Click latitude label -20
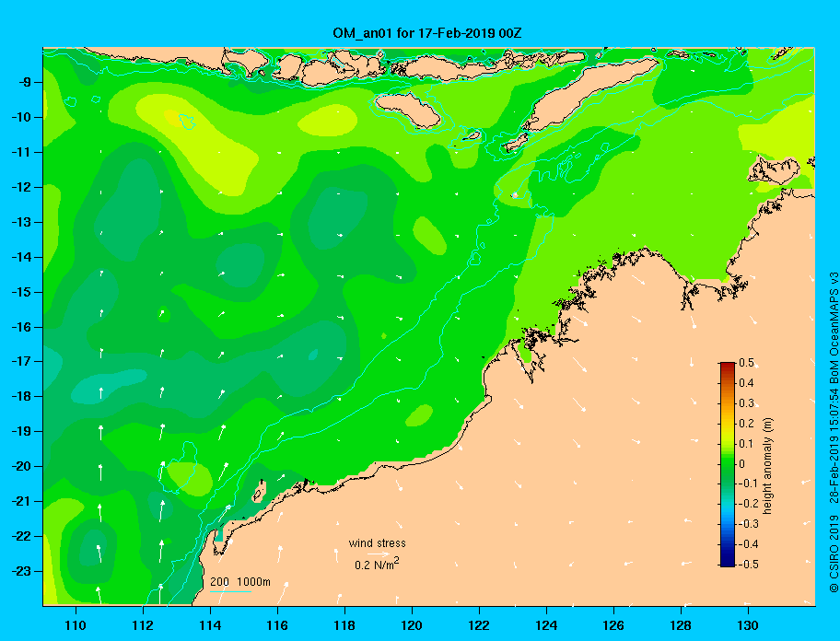840x641 pixels. [21, 466]
